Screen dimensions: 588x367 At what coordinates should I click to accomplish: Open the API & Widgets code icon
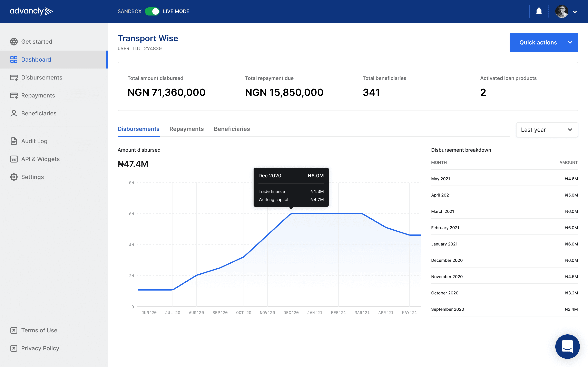[x=14, y=159]
